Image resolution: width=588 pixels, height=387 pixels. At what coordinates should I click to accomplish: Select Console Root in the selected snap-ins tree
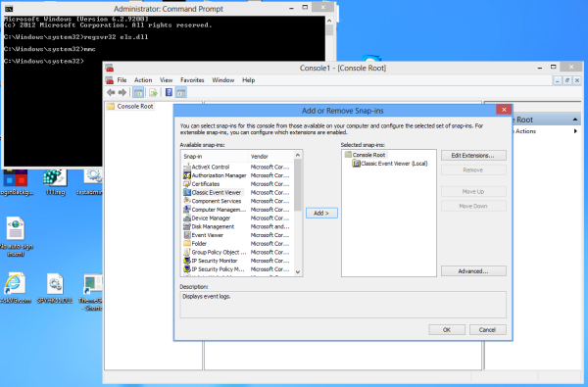[365, 155]
